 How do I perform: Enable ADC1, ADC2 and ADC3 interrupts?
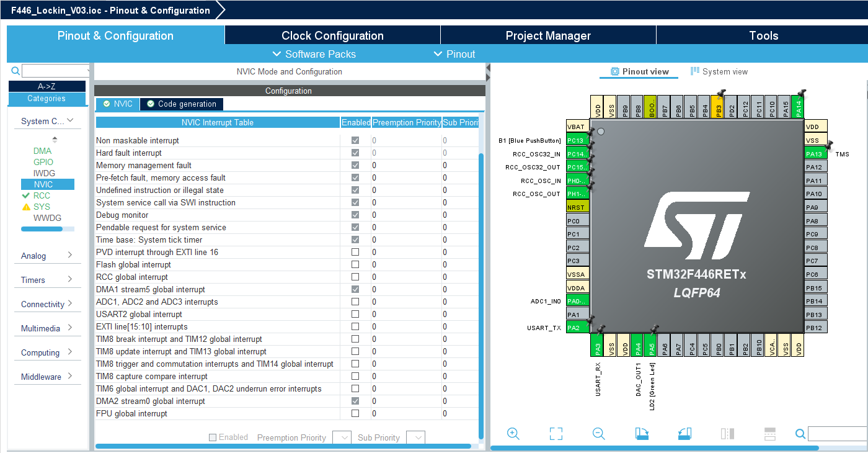[x=355, y=302]
